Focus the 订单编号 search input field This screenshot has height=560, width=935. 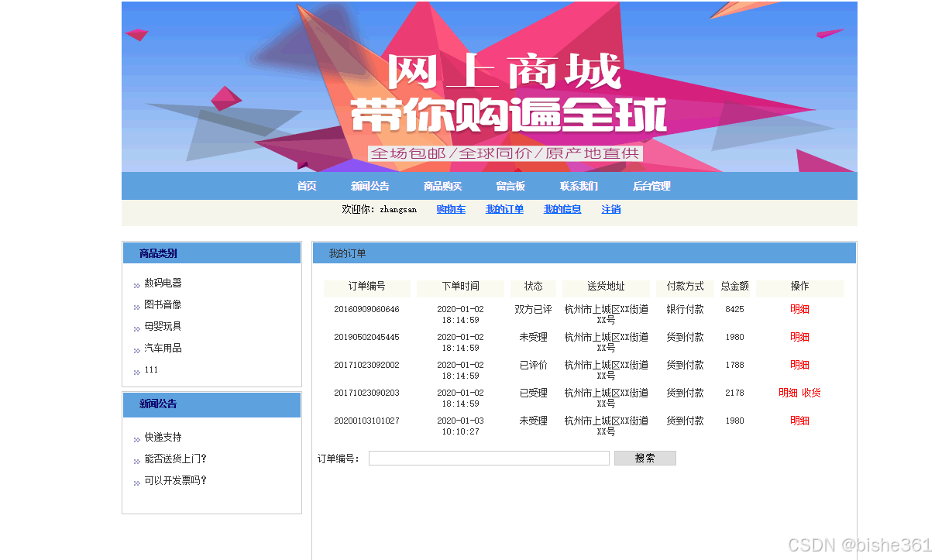click(x=489, y=459)
